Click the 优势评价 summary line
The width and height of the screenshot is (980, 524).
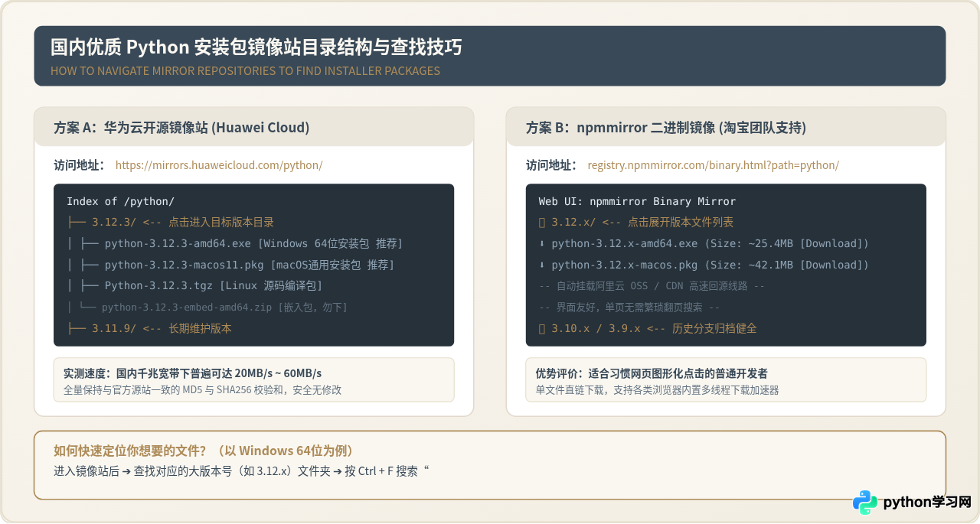(x=652, y=373)
